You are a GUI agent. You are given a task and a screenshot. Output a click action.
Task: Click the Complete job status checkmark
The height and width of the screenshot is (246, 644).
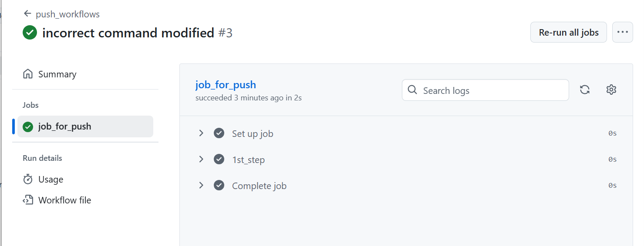219,186
